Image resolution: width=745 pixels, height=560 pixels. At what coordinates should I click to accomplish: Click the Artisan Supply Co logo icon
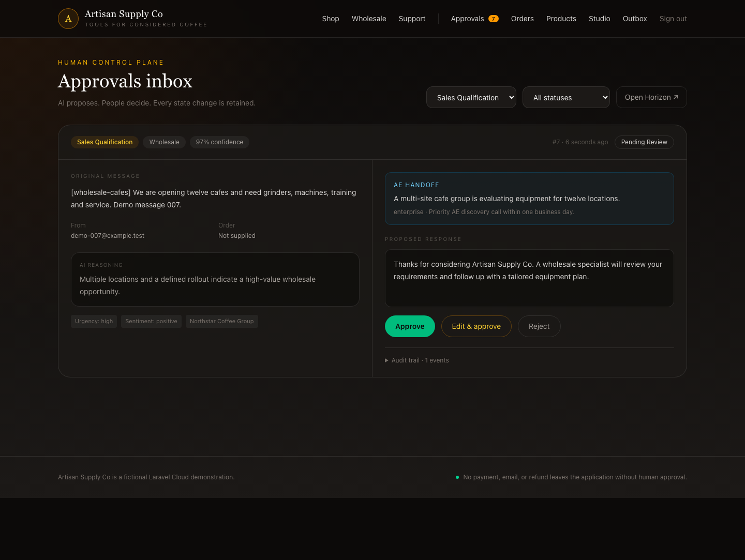pos(68,19)
